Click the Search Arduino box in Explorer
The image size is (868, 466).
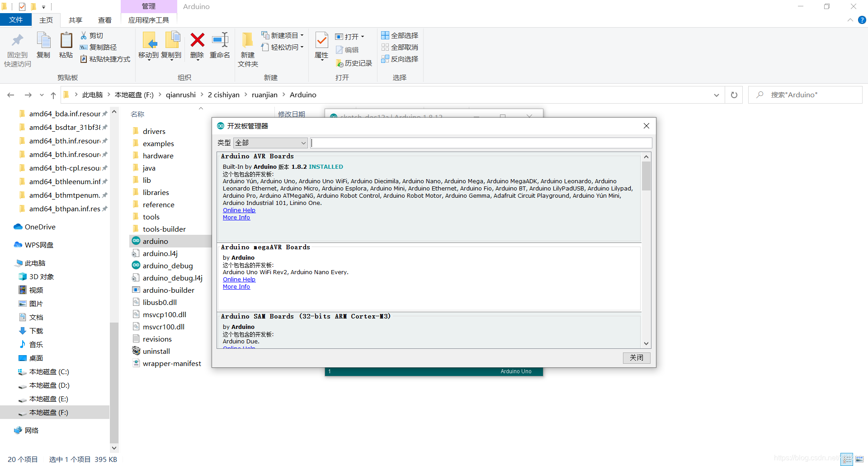tap(805, 95)
